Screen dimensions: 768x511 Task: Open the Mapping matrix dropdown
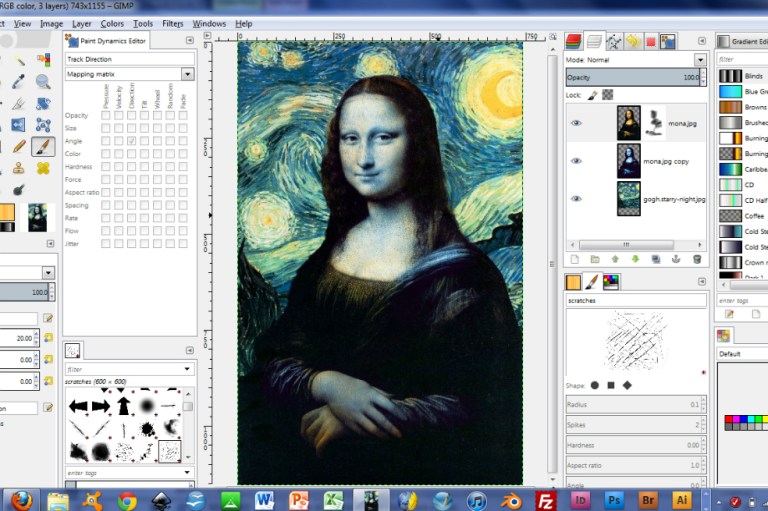pyautogui.click(x=188, y=74)
